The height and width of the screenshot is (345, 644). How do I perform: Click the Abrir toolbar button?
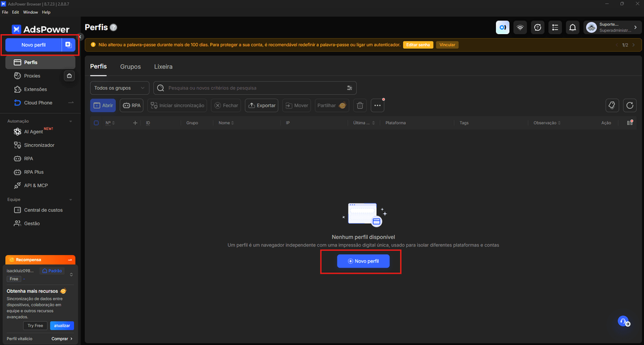(102, 106)
